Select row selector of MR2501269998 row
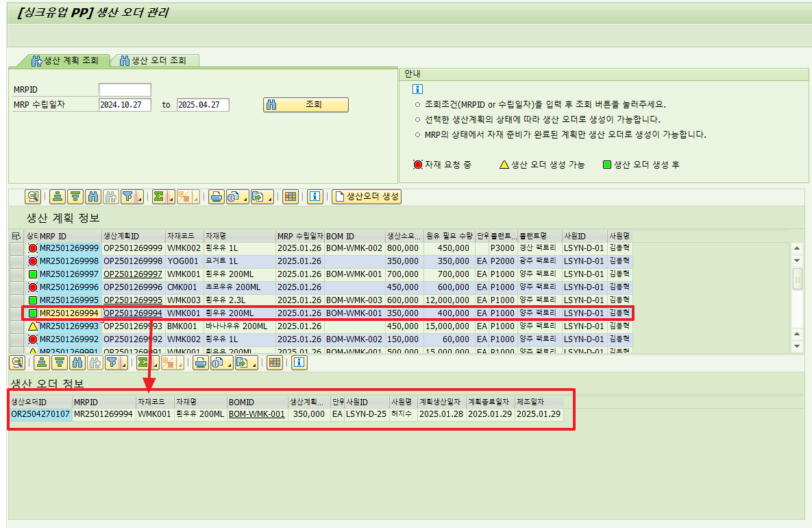Screen dimensions: 812x528 (x=16, y=261)
